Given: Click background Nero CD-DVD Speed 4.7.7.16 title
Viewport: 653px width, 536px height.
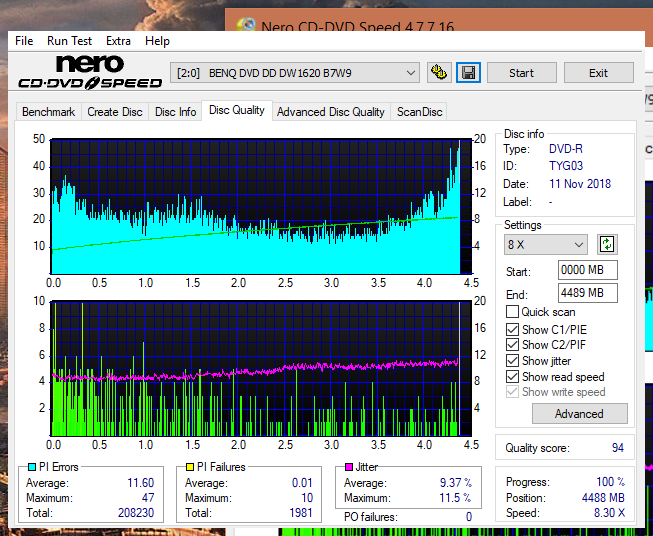Looking at the screenshot, I should (x=357, y=27).
